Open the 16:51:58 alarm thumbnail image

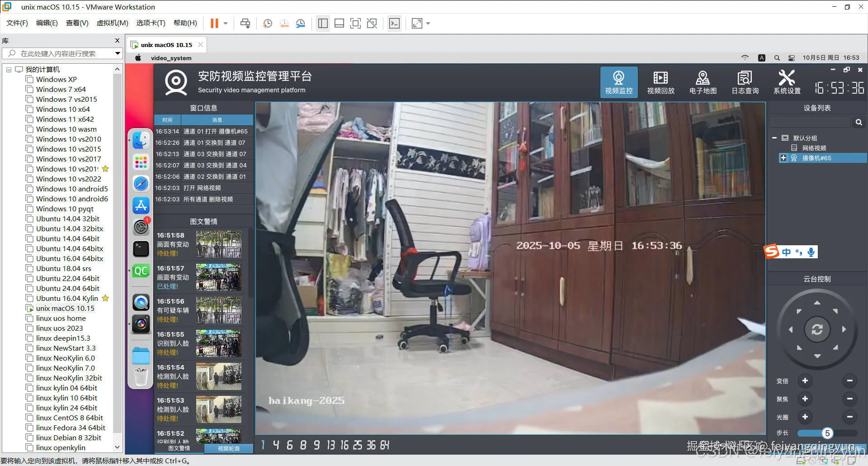tap(219, 244)
